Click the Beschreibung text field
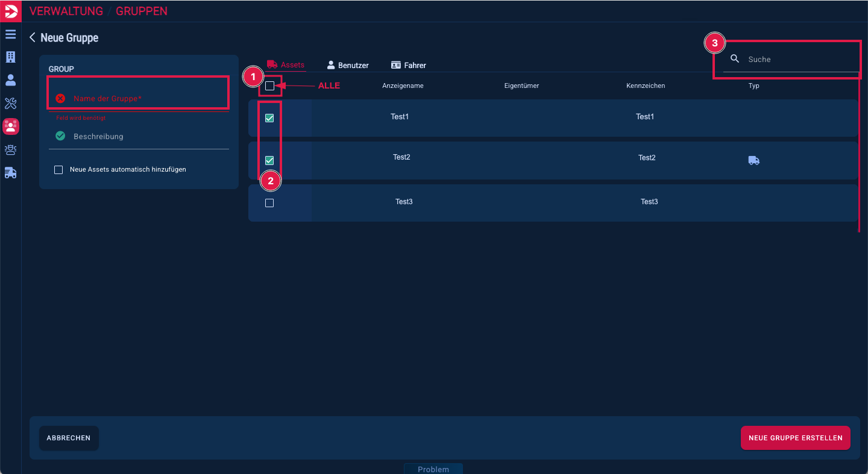 (145, 137)
